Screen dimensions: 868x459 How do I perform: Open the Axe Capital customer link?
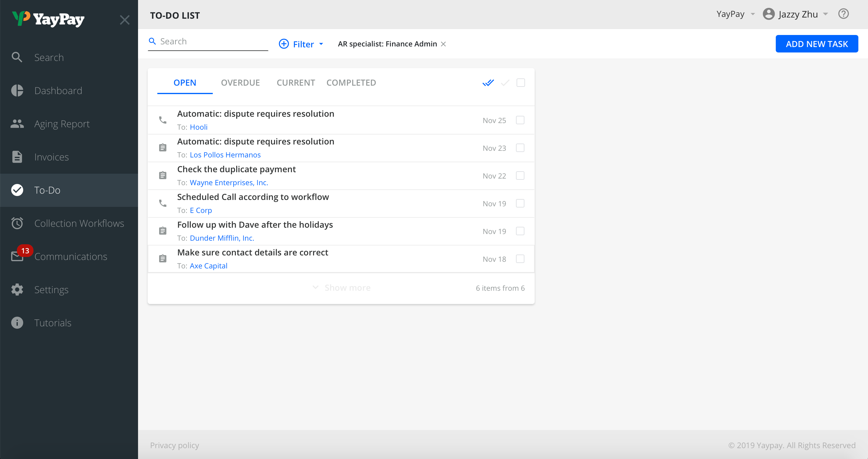click(x=209, y=266)
